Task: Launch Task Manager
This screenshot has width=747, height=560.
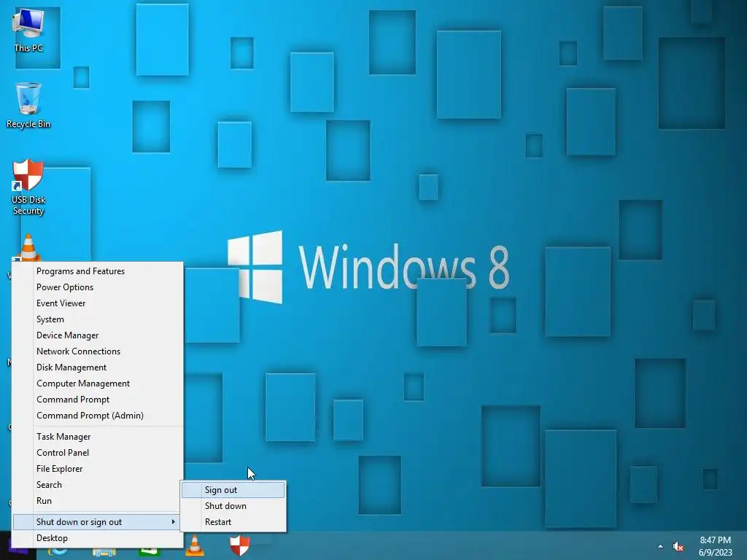Action: pos(98,437)
